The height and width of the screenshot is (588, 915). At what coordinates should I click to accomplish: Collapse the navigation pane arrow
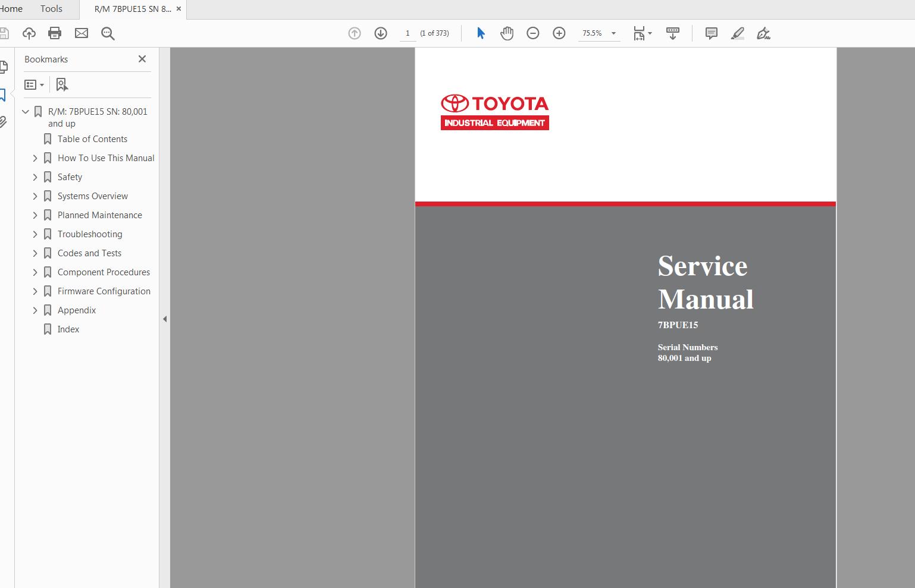165,319
